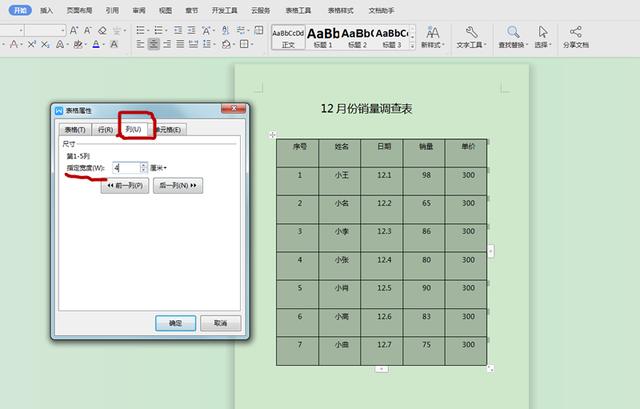Viewport: 640px width, 409px height.
Task: Click the 确定 button
Action: pos(176,323)
